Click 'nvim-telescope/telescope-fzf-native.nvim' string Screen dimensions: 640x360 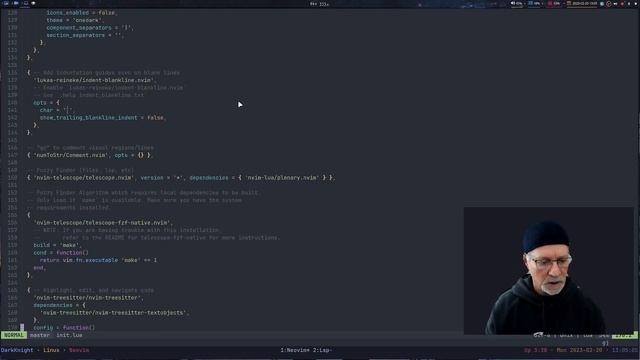click(103, 222)
